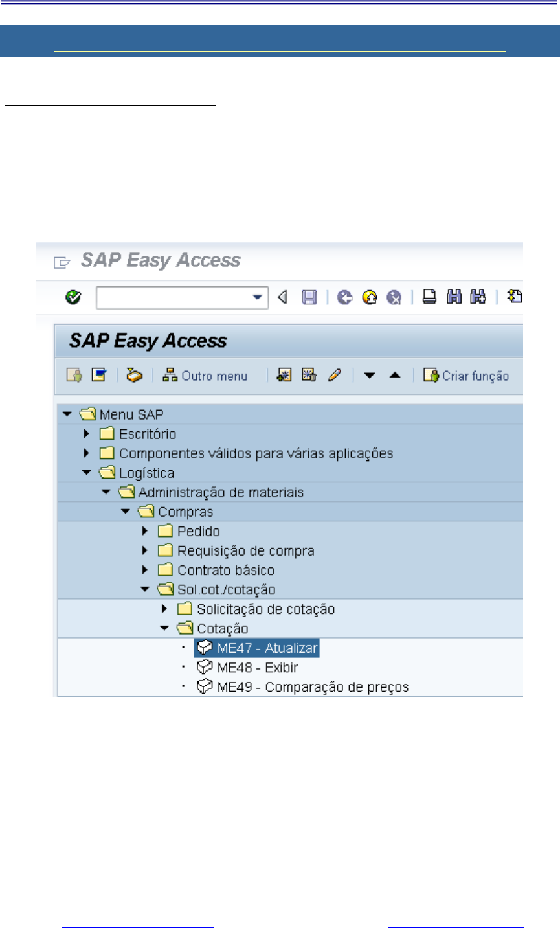Click into the transaction code input field
The height and width of the screenshot is (928, 560).
click(174, 297)
